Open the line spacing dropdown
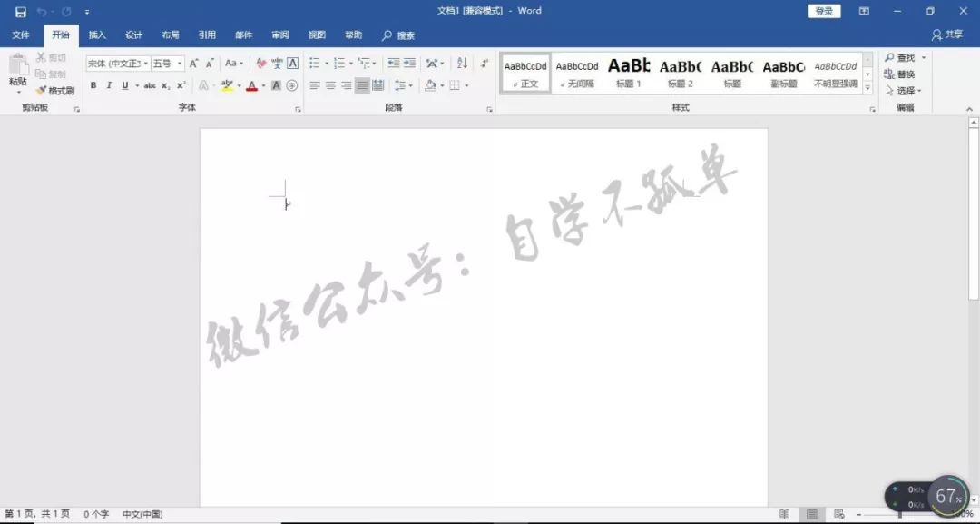This screenshot has height=524, width=980. point(403,85)
